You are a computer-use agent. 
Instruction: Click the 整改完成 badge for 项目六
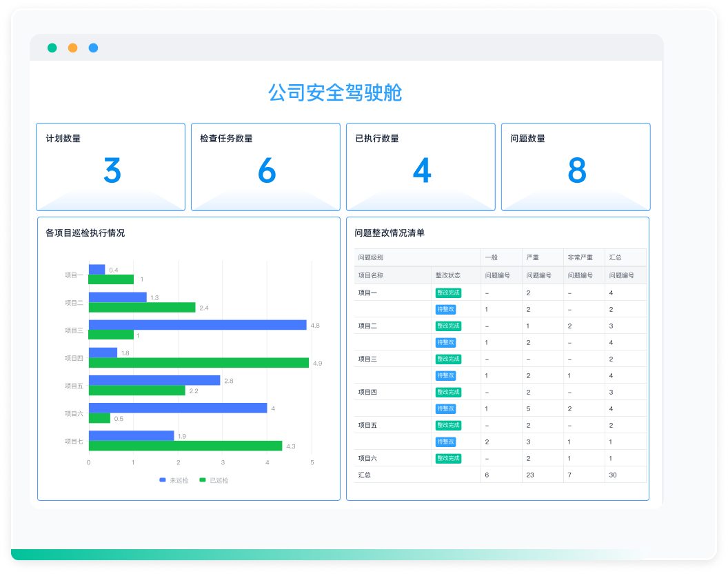tap(449, 457)
